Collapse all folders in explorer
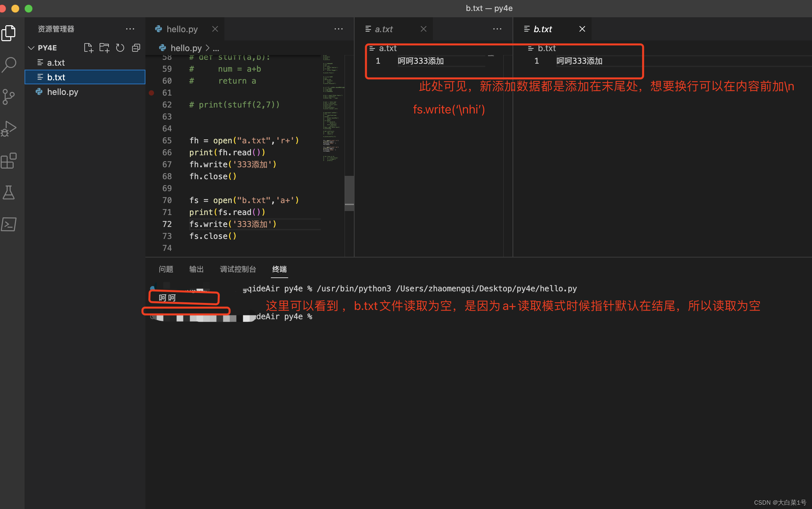 [x=136, y=48]
